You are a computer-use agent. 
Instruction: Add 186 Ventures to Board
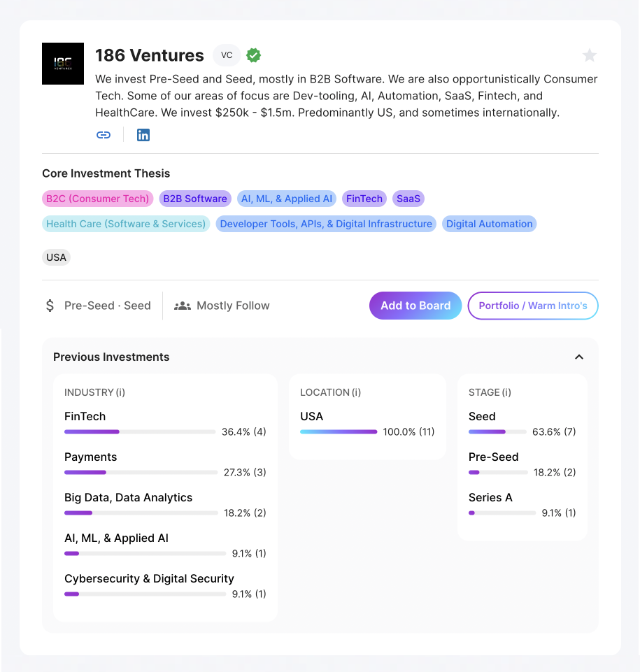pos(415,306)
